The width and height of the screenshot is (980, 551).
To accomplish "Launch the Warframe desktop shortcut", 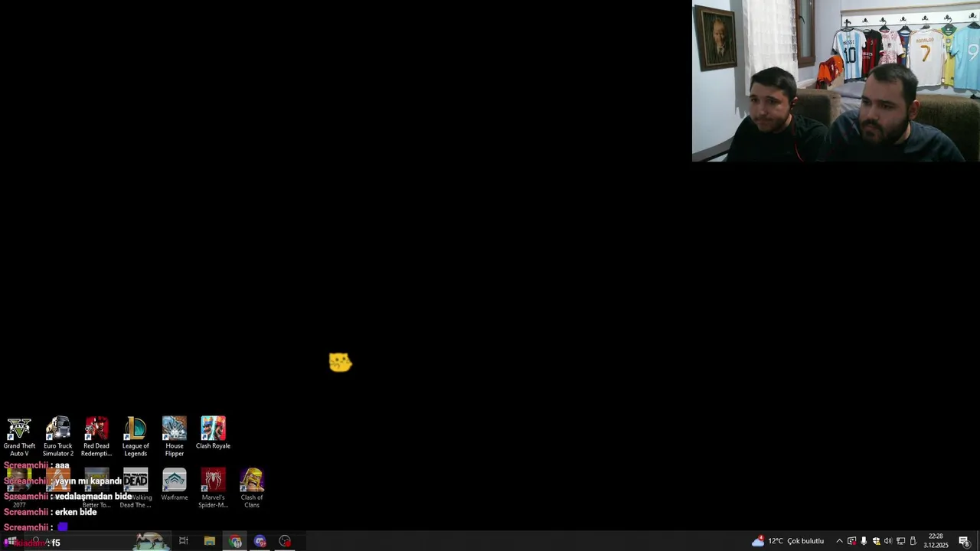I will tap(175, 484).
